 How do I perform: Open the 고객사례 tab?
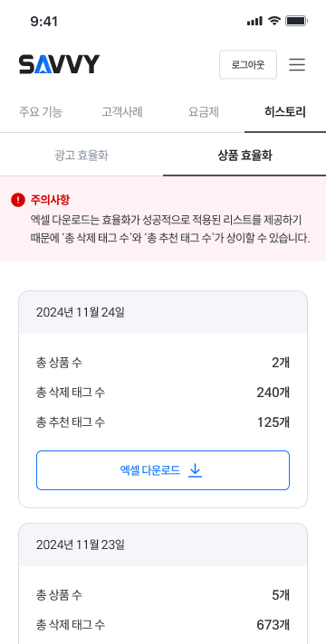pos(122,112)
